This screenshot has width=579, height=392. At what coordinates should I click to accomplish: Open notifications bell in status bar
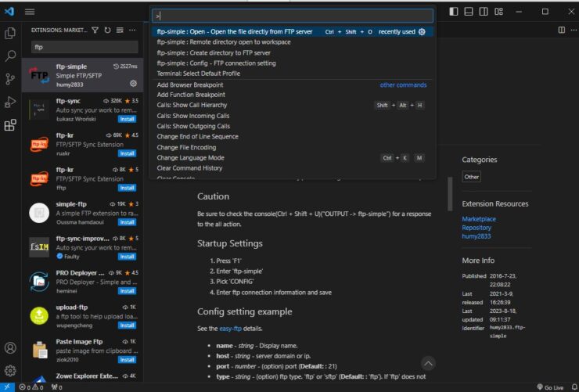[x=574, y=387]
